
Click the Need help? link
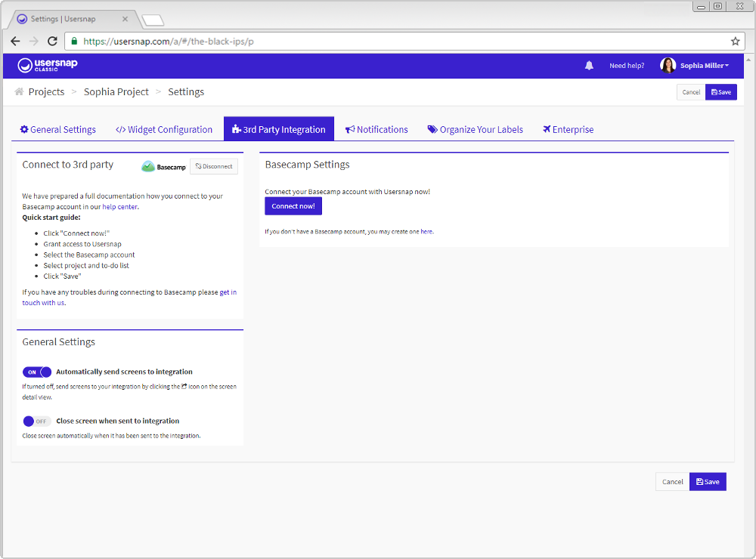[626, 66]
